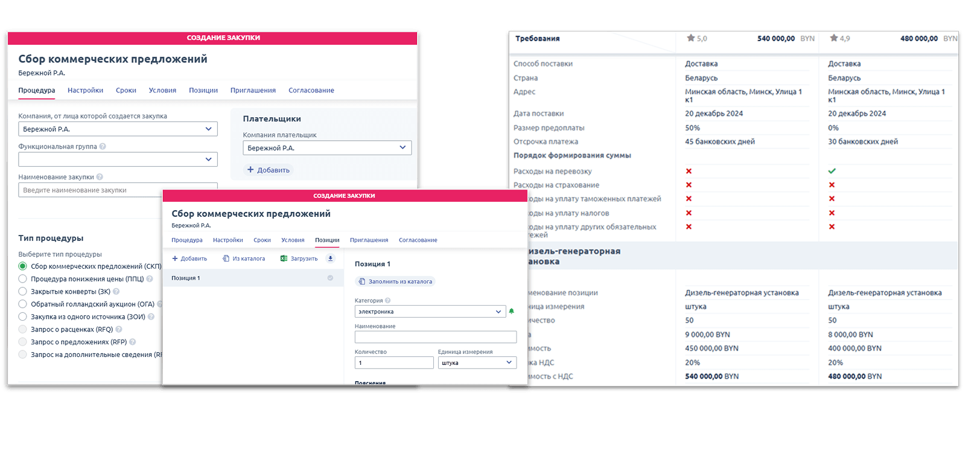Click the plus icon next to Добавить under Плательщики
Image resolution: width=980 pixels, height=453 pixels.
coord(250,170)
